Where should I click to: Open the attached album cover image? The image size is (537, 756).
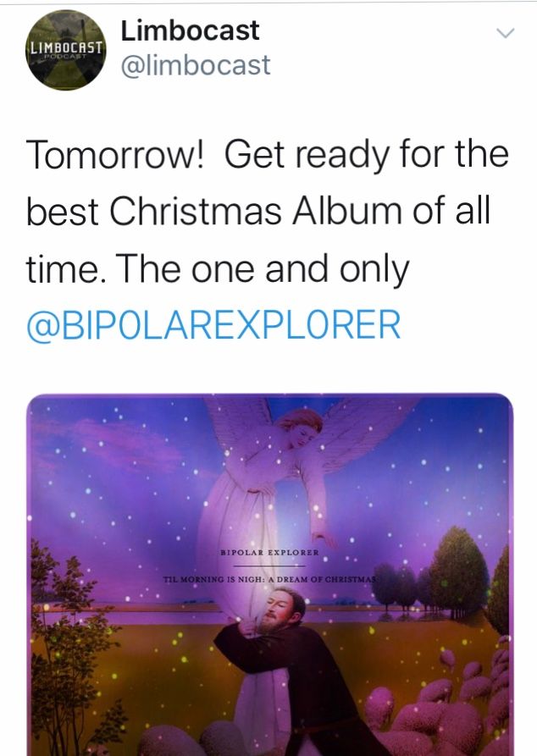point(269,575)
